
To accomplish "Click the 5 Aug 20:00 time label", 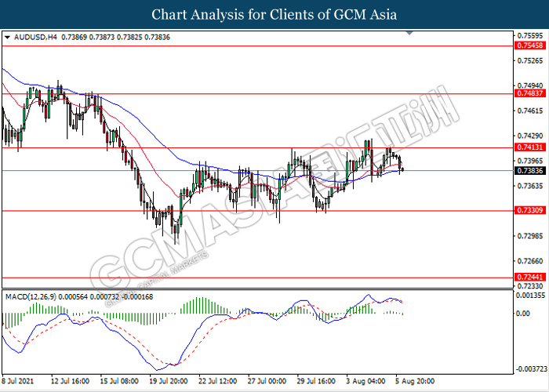I will pyautogui.click(x=416, y=381).
